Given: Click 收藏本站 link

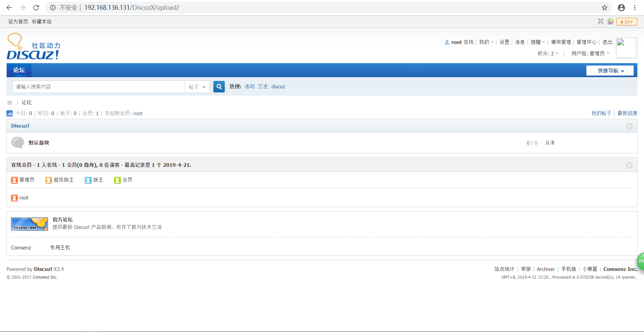Looking at the screenshot, I should pyautogui.click(x=42, y=21).
